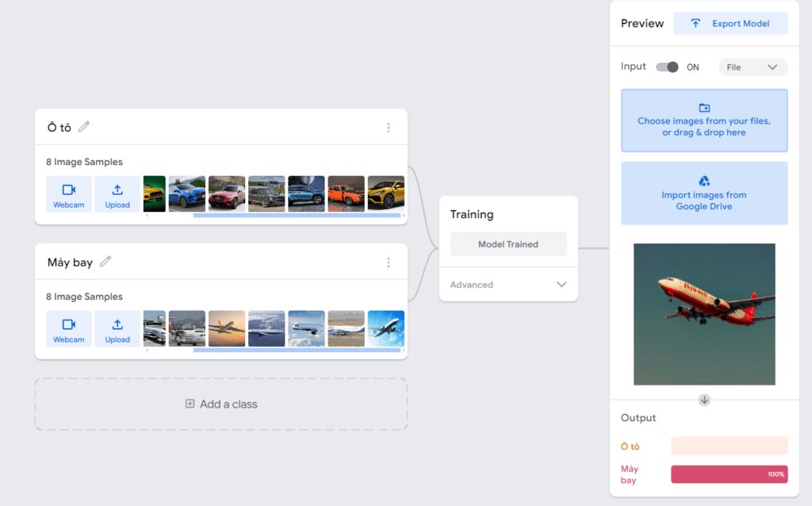812x506 pixels.
Task: Click the ON label beside Input switch
Action: click(x=693, y=67)
